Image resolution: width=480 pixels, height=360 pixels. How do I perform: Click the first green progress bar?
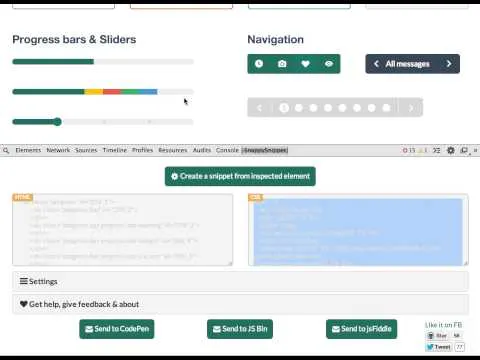click(53, 62)
